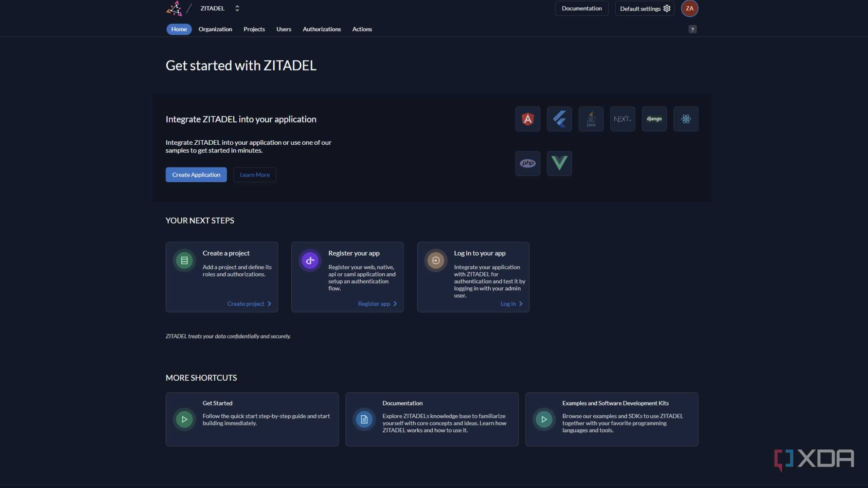
Task: Click the gear icon in Default settings
Action: pyautogui.click(x=667, y=9)
